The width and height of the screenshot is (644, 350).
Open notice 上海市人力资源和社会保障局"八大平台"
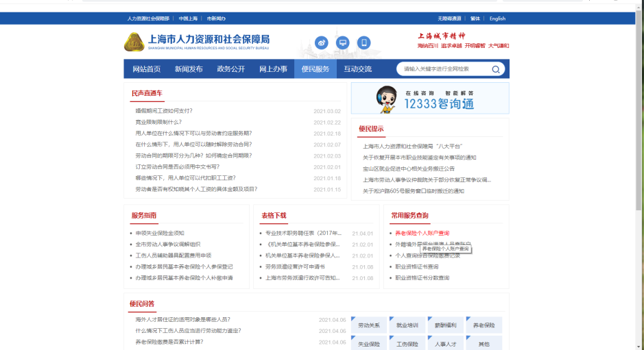coord(413,146)
